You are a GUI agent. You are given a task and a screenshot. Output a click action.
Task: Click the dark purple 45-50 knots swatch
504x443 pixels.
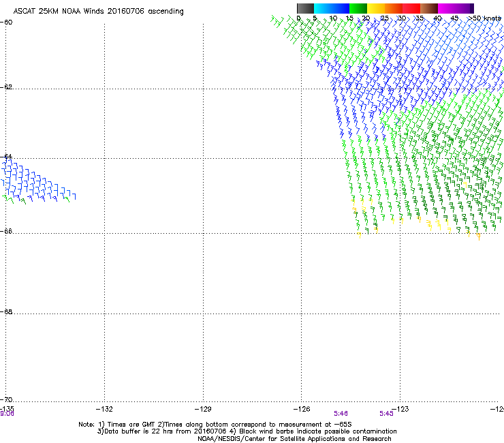point(464,8)
